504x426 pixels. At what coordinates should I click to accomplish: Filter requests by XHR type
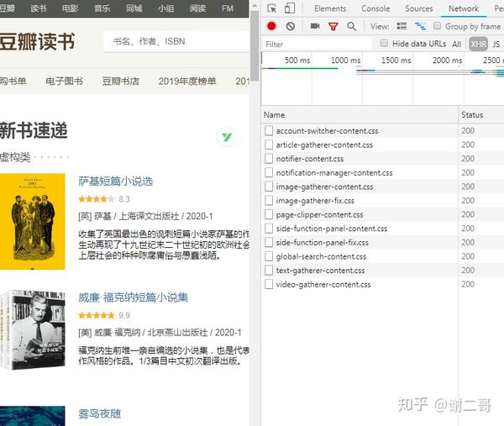click(478, 44)
